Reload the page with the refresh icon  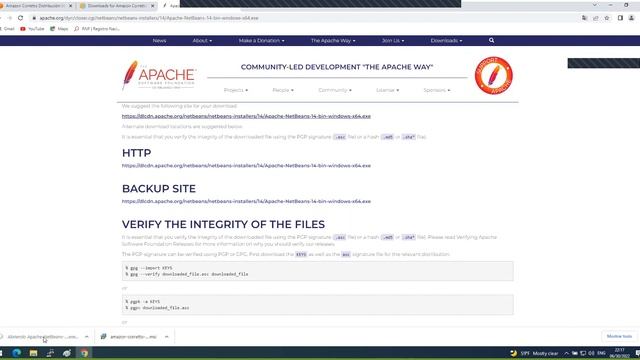point(20,18)
